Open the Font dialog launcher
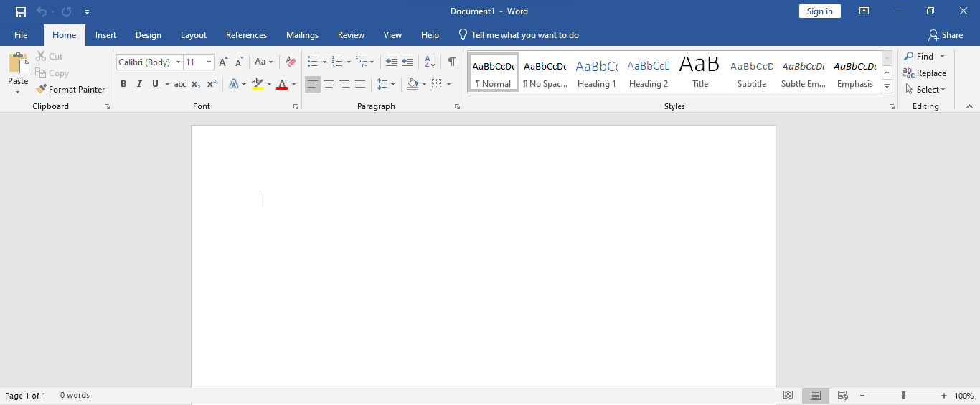Screen dimensions: 980x405 (x=296, y=106)
